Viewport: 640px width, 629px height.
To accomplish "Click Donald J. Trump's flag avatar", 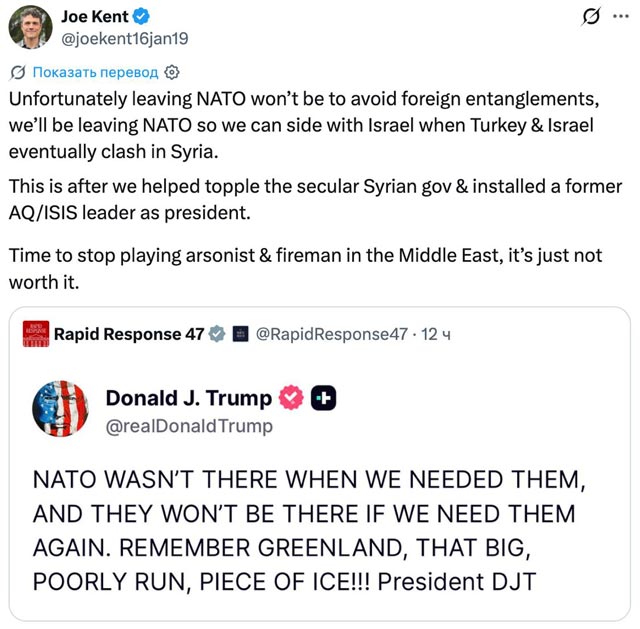I will click(x=61, y=408).
